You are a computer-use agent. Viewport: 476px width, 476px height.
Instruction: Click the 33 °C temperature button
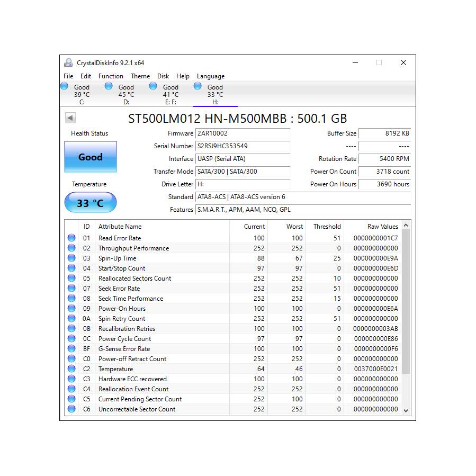[x=91, y=203]
